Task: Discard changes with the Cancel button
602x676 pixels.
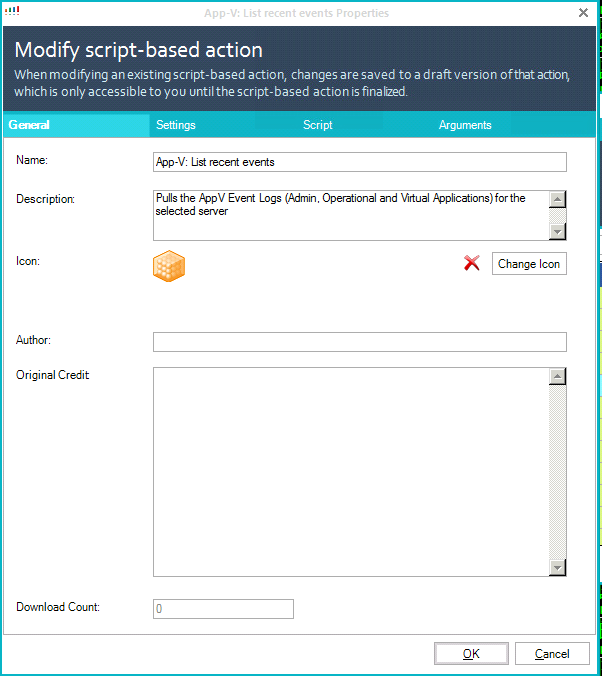Action: tap(552, 654)
